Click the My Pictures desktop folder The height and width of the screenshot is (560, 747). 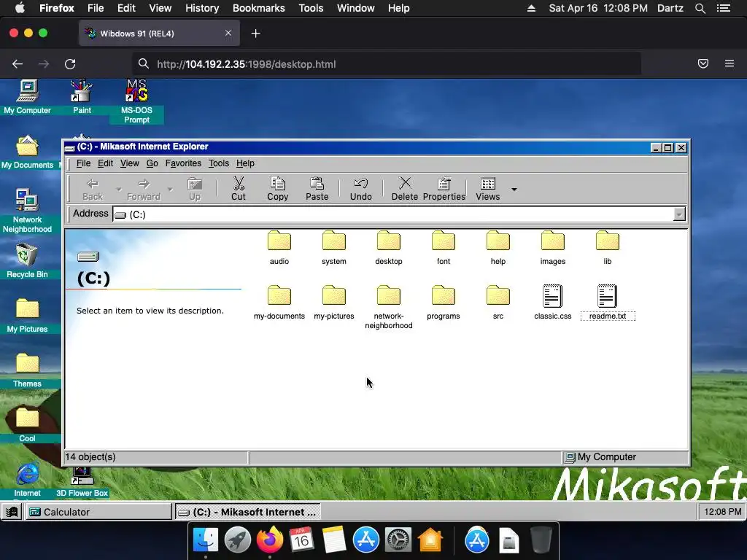(x=27, y=315)
